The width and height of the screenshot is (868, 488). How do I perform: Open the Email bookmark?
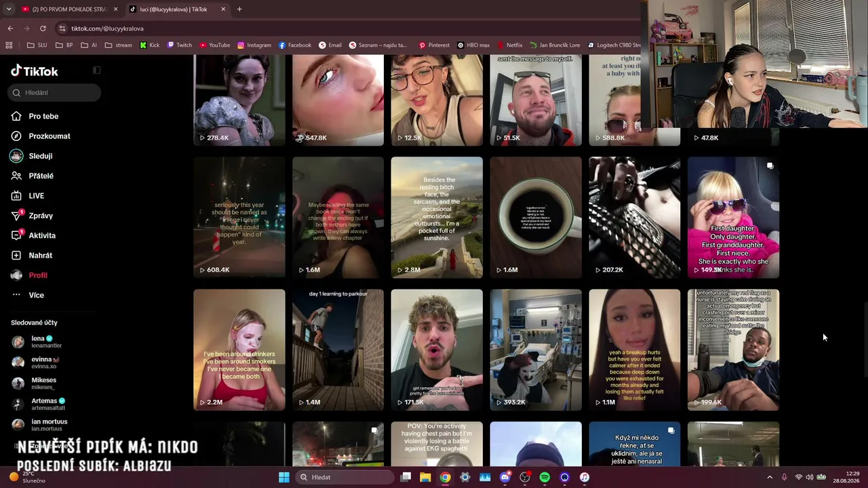[330, 45]
